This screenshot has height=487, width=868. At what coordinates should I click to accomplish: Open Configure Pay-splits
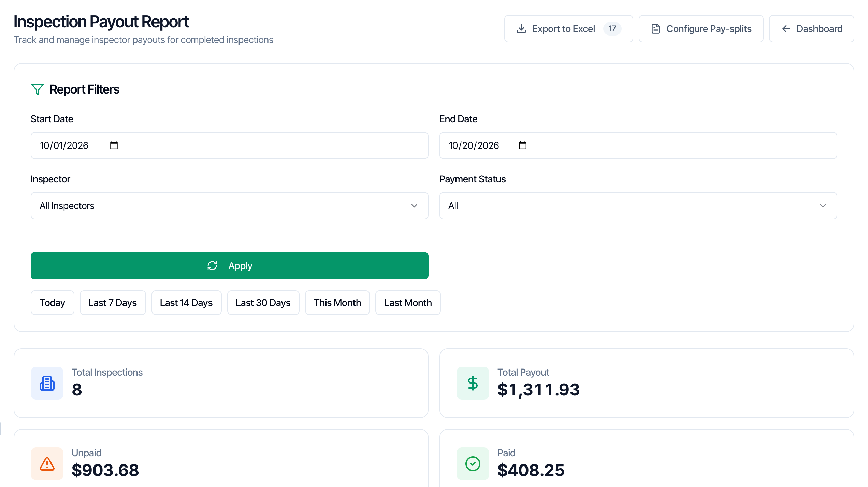(x=701, y=29)
